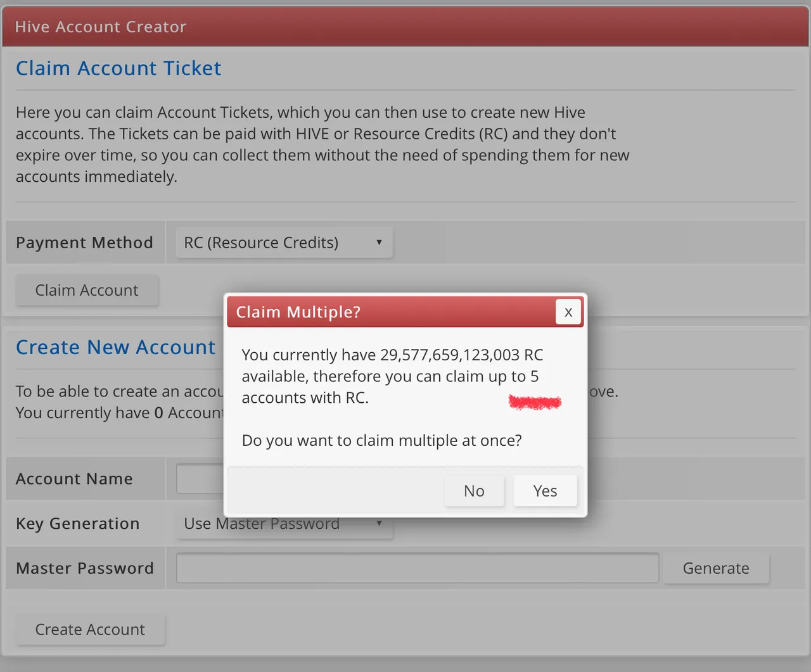
Task: Click the Master Password label
Action: click(85, 568)
